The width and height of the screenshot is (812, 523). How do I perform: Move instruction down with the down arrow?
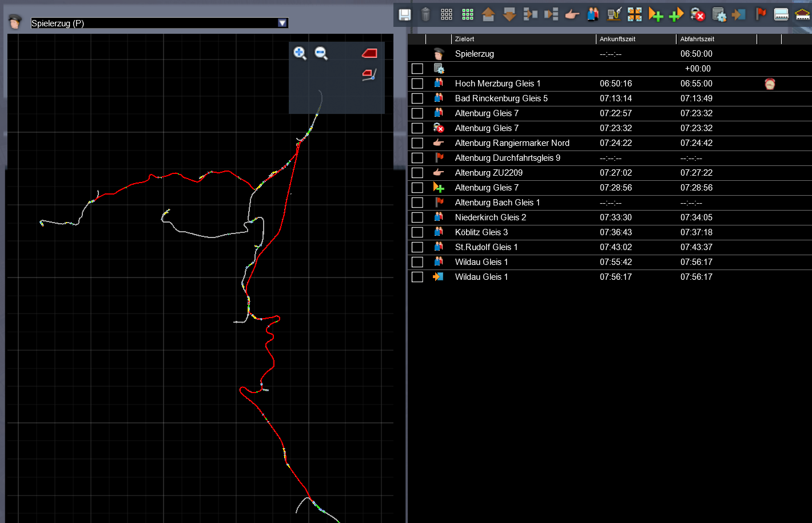pyautogui.click(x=509, y=15)
